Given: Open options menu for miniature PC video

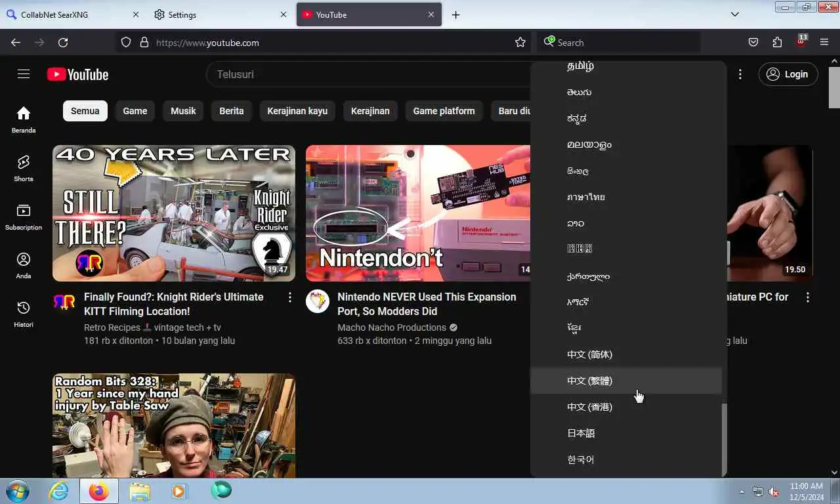Looking at the screenshot, I should click(807, 297).
